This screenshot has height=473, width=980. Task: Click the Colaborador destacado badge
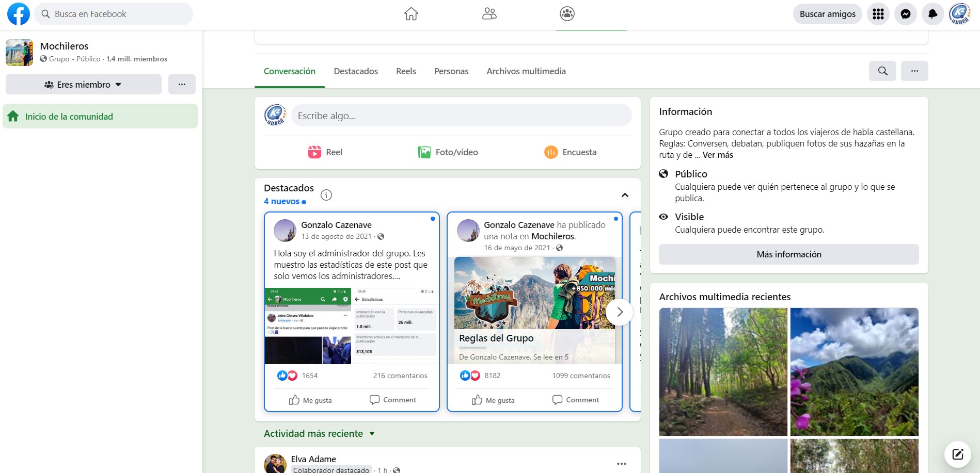point(331,470)
